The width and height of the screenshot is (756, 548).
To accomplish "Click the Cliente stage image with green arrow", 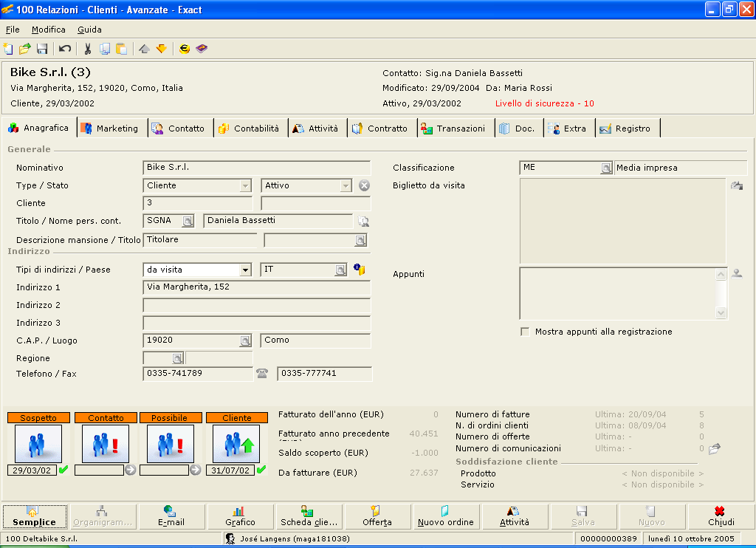I will 236,444.
